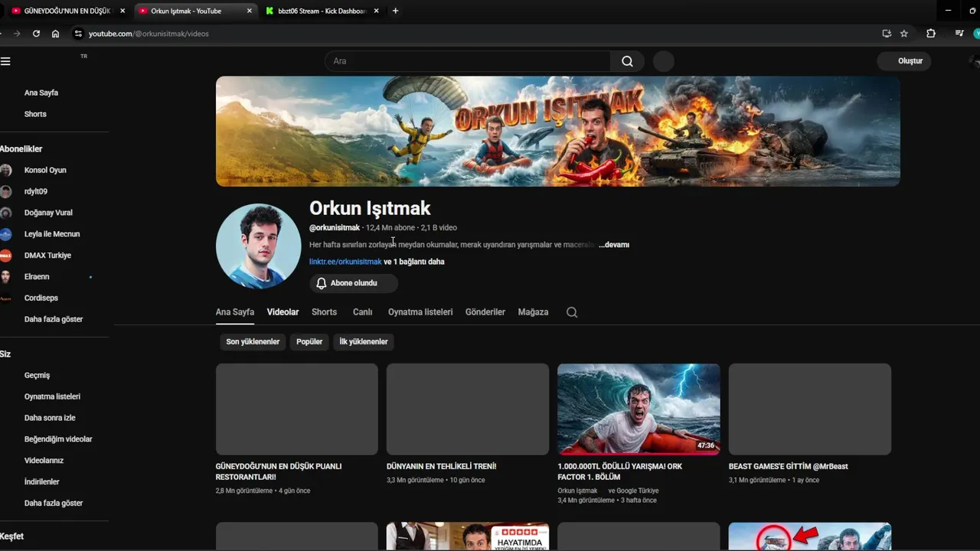Expand Daha fazla göster under İndirilenler
The image size is (980, 551).
click(54, 503)
